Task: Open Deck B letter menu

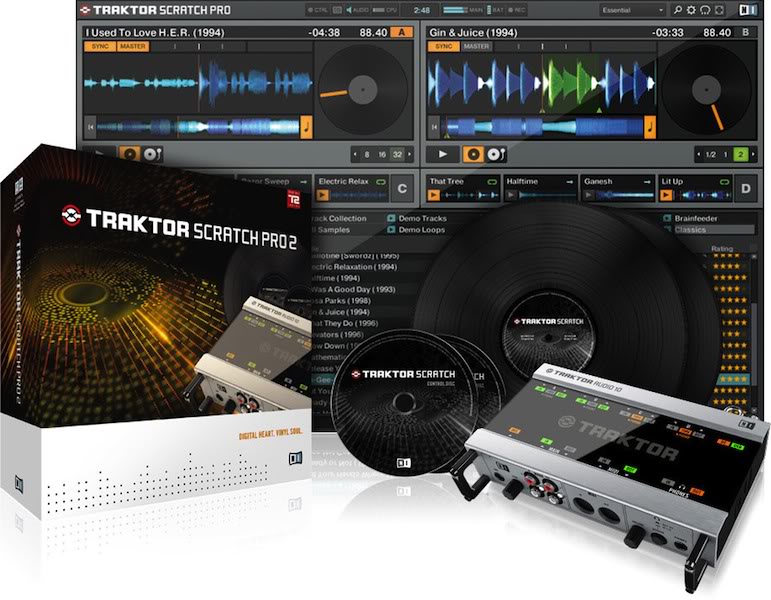Action: (x=745, y=32)
